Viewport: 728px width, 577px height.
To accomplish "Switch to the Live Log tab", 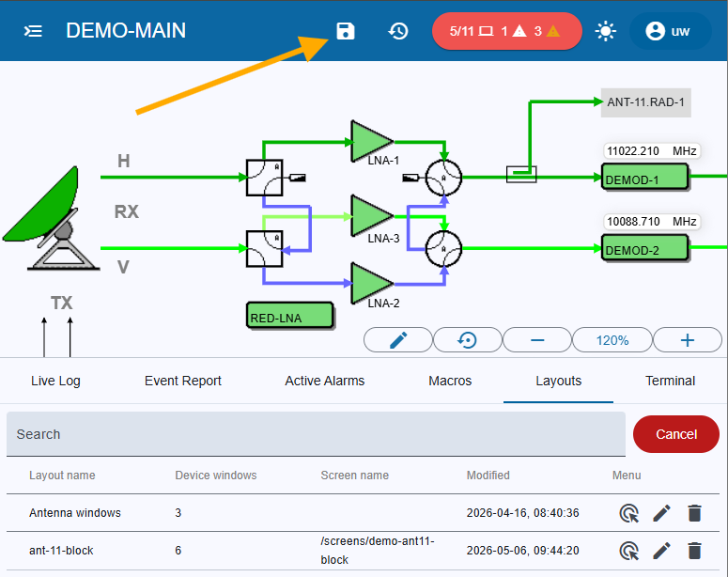I will 55,381.
